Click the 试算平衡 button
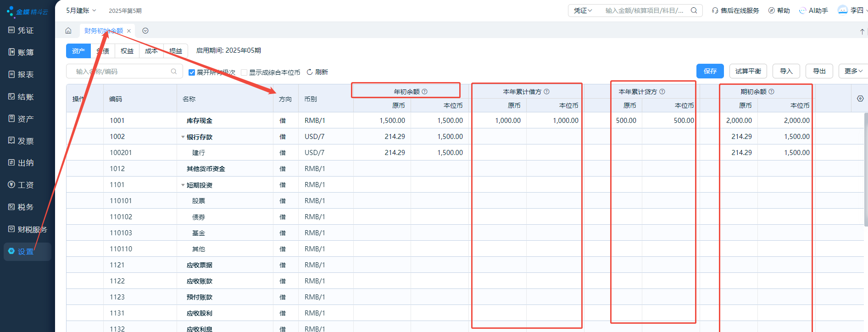Screen dimensions: 868x332 coord(748,71)
